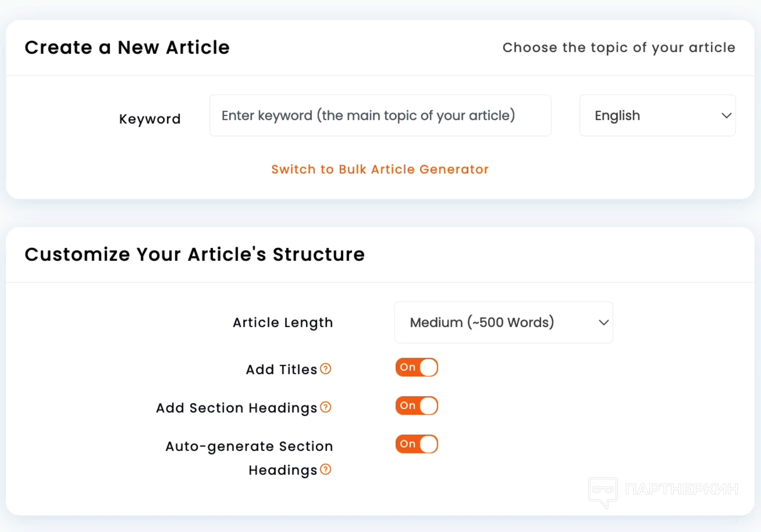This screenshot has height=532, width=761.
Task: Click the Add Section Headings label text
Action: tap(237, 408)
